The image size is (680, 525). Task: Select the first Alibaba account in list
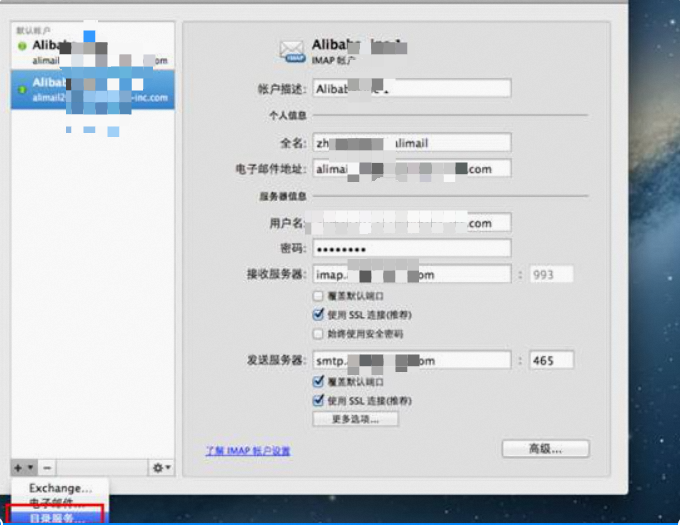pos(91,52)
